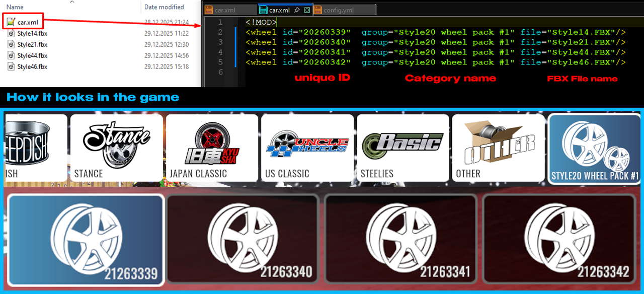644x294 pixels.
Task: Click the Style44.fbx file icon
Action: click(x=11, y=55)
